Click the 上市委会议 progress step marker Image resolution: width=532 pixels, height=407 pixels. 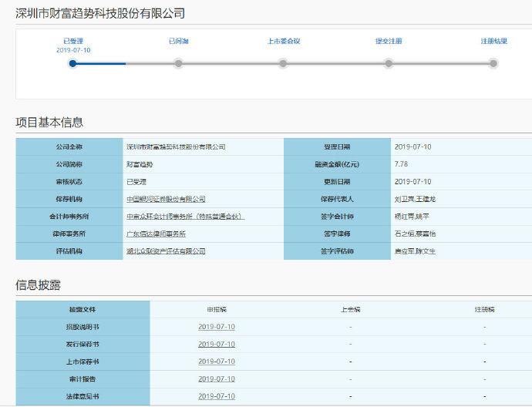click(283, 63)
